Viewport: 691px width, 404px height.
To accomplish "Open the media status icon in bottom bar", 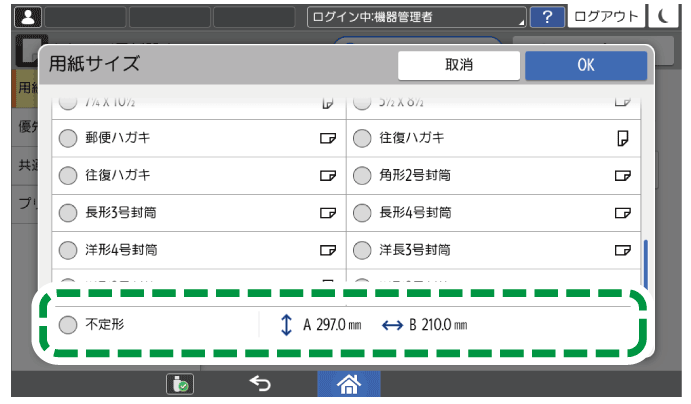I will click(180, 384).
